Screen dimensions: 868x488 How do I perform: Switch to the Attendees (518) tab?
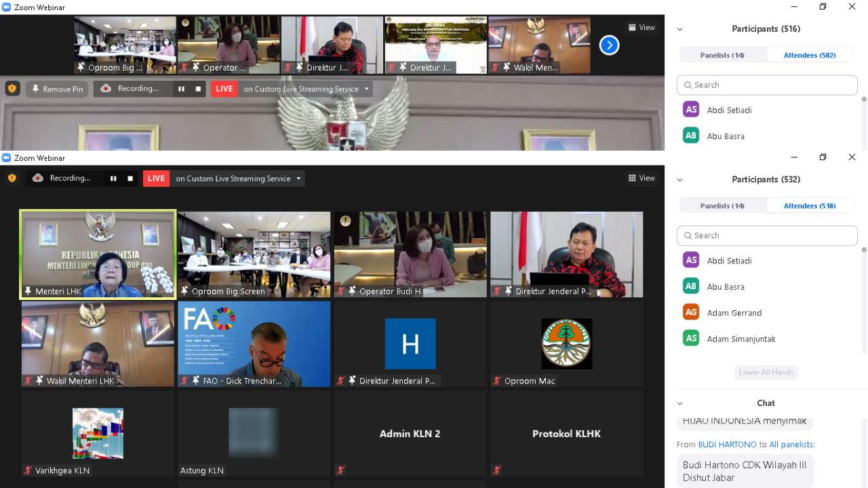point(809,206)
